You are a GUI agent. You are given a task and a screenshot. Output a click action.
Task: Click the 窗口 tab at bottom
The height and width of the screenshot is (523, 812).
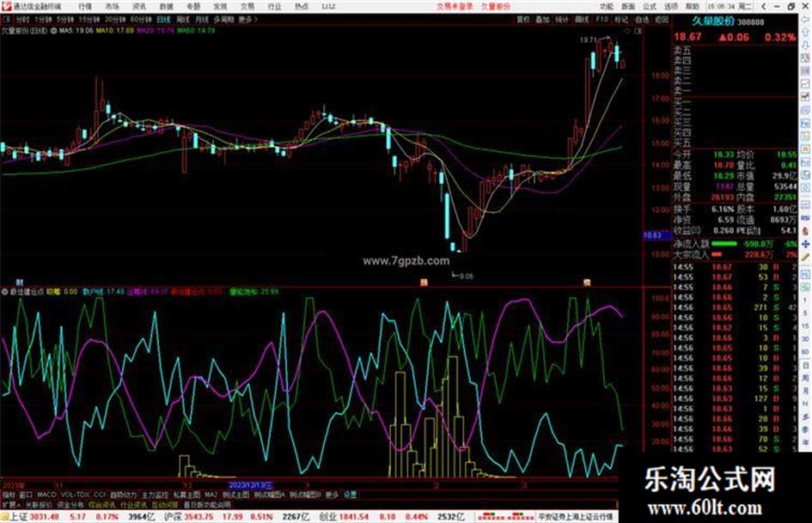click(26, 495)
